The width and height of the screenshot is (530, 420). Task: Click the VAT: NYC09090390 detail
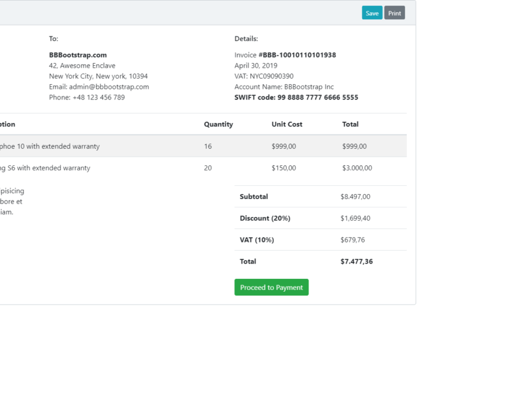tap(264, 77)
